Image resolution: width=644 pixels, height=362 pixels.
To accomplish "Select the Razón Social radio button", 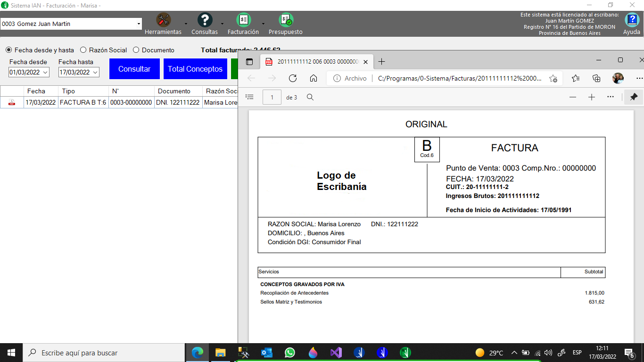I will 83,50.
